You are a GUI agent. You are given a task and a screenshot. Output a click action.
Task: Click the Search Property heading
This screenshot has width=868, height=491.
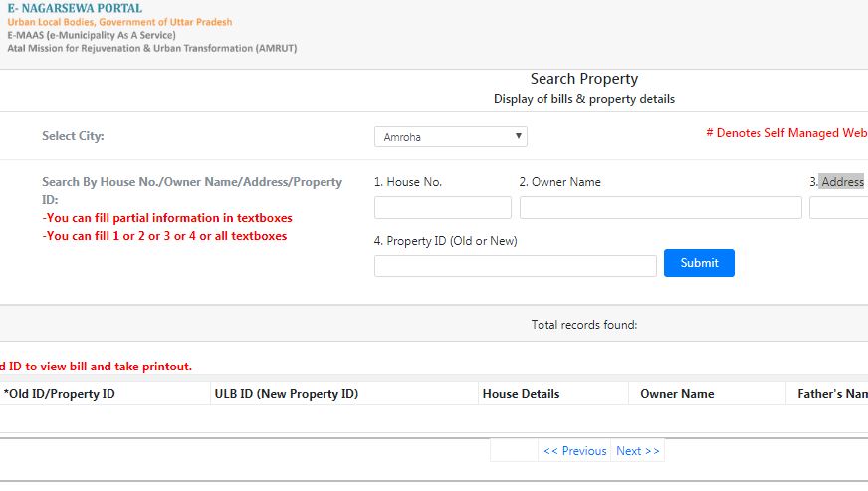[584, 79]
